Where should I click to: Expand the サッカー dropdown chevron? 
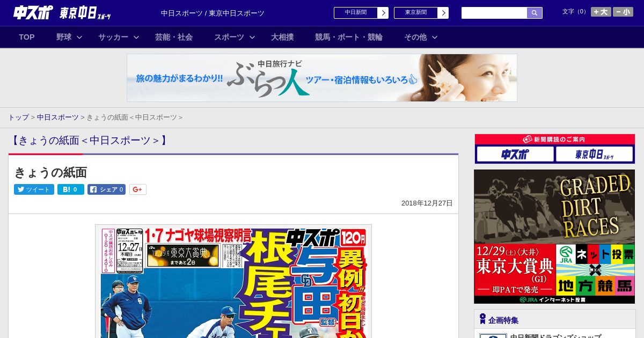coord(136,37)
